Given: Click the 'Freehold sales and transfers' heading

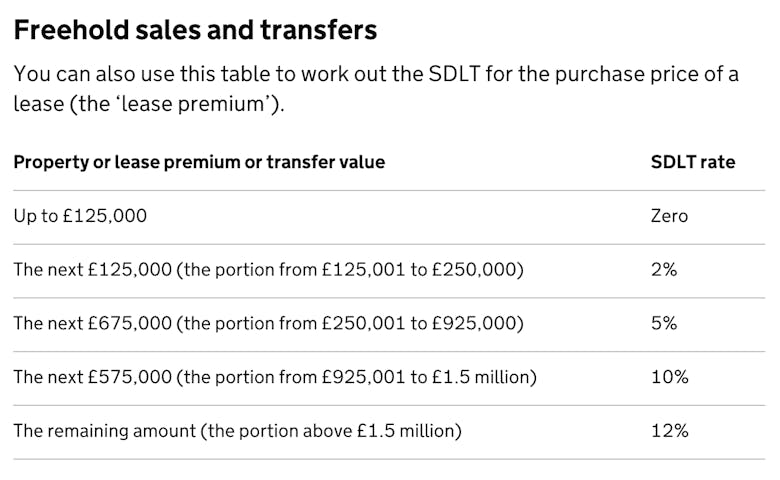Looking at the screenshot, I should 195,30.
